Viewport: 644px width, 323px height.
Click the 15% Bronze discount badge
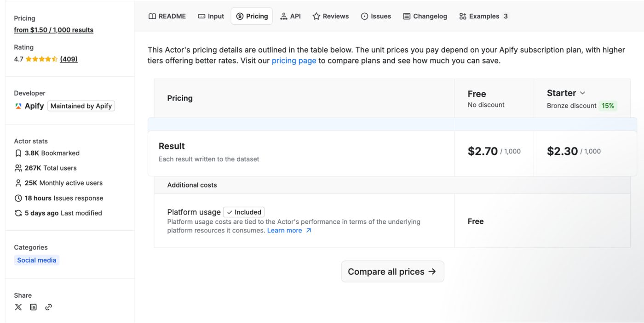[x=608, y=106]
